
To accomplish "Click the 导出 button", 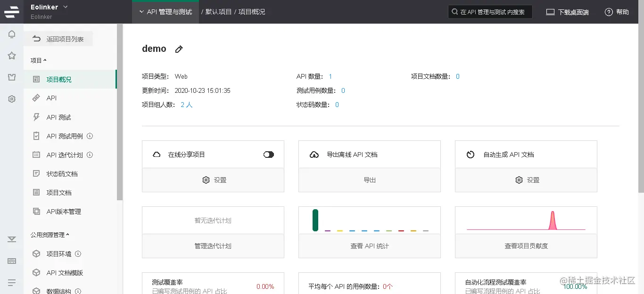I will [x=370, y=180].
